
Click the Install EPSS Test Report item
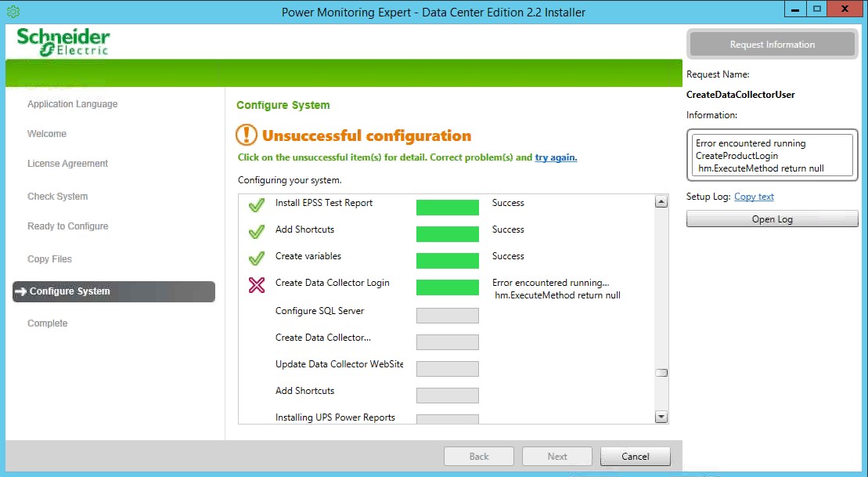pos(324,204)
